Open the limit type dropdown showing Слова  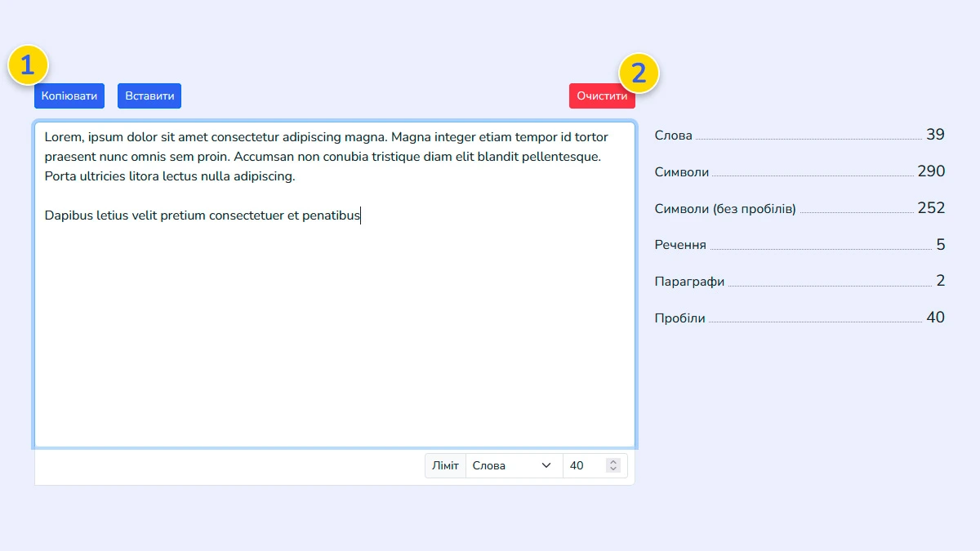click(x=513, y=465)
